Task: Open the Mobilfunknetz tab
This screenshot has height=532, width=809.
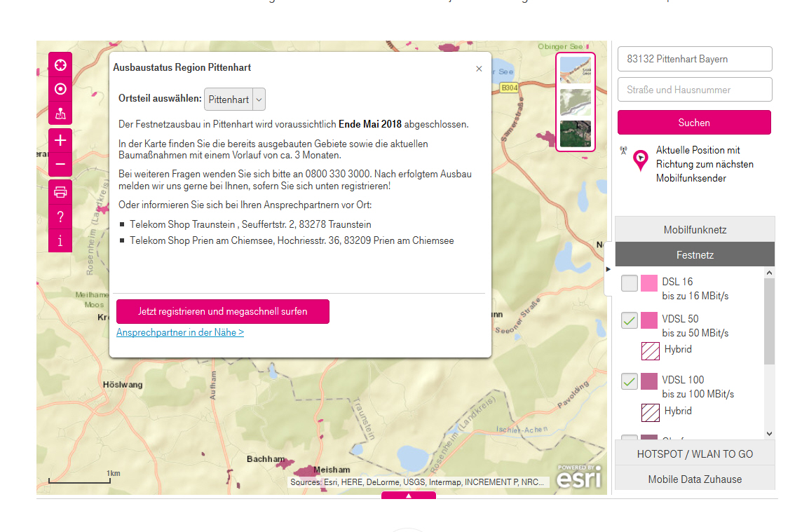Action: (x=695, y=230)
